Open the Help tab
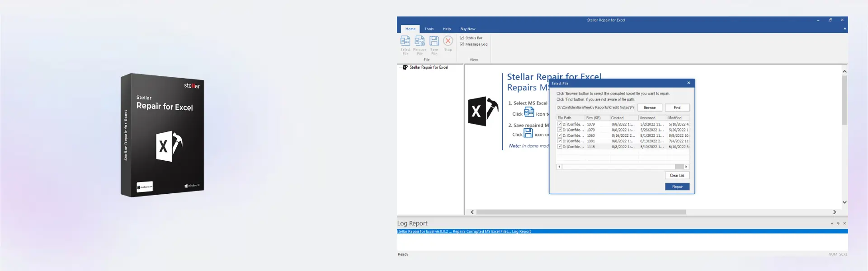Screen dimensions: 868x271 447,29
